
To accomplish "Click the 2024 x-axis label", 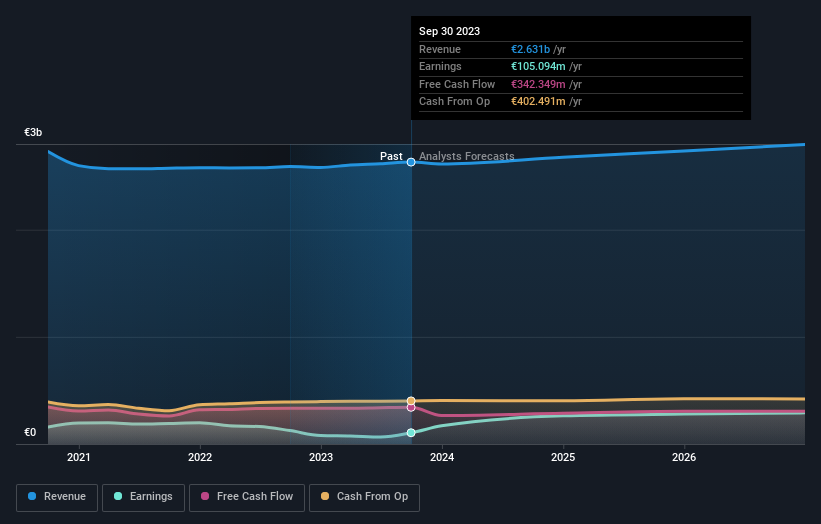I will (442, 458).
